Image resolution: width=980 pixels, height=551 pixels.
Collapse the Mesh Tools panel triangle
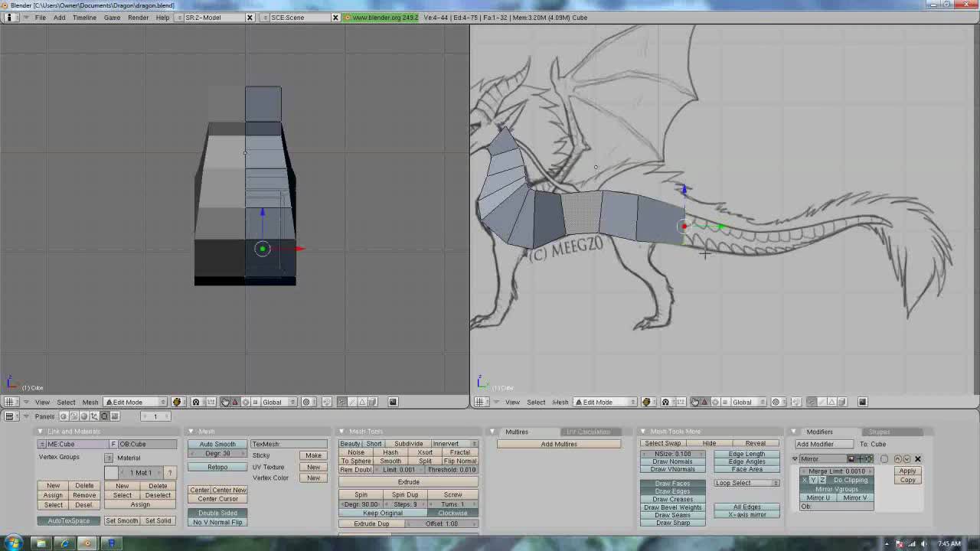pos(341,432)
